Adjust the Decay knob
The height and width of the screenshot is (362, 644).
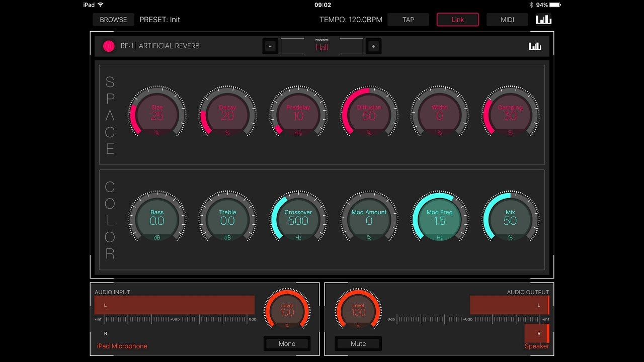pos(227,115)
